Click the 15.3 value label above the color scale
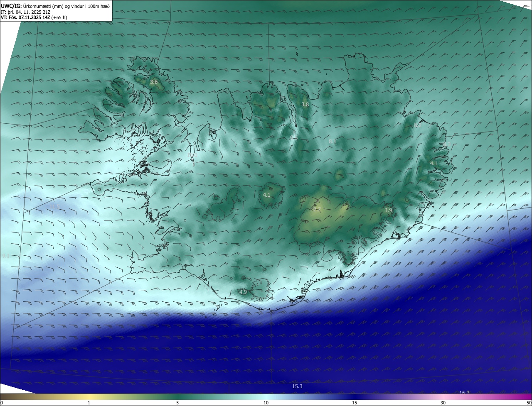This screenshot has height=406, width=532. click(297, 386)
